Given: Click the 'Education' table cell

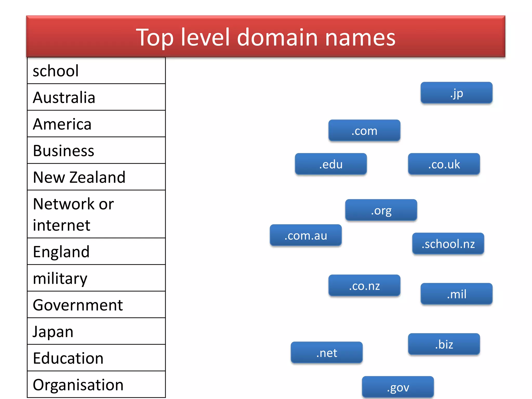Looking at the screenshot, I should tap(96, 358).
